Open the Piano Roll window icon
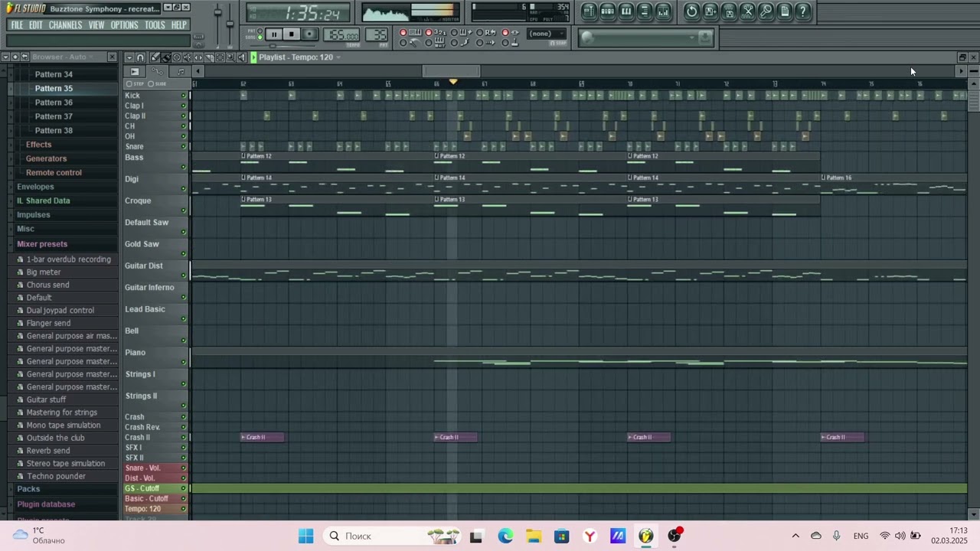Image resolution: width=980 pixels, height=551 pixels. pos(626,11)
